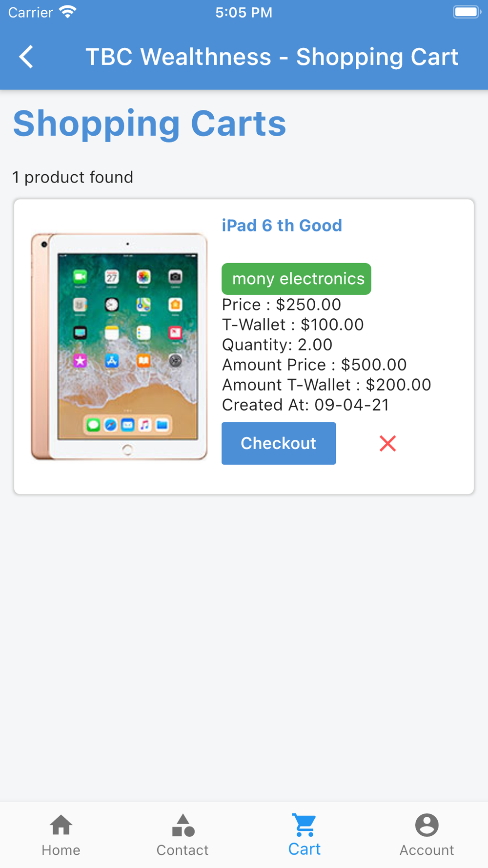This screenshot has height=868, width=488.
Task: Switch to the Account tab label
Action: click(427, 850)
